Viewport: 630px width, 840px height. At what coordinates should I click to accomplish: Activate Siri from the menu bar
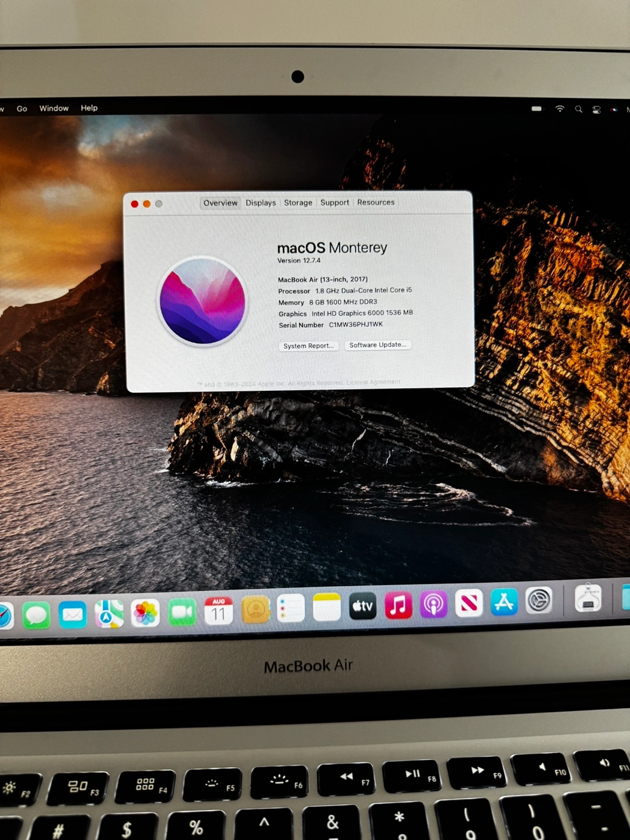click(x=614, y=109)
